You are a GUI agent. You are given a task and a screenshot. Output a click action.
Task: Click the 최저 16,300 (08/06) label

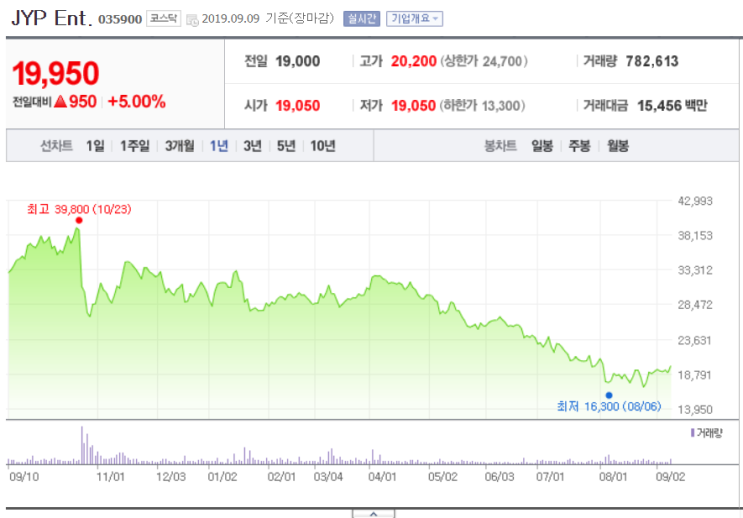pyautogui.click(x=609, y=406)
